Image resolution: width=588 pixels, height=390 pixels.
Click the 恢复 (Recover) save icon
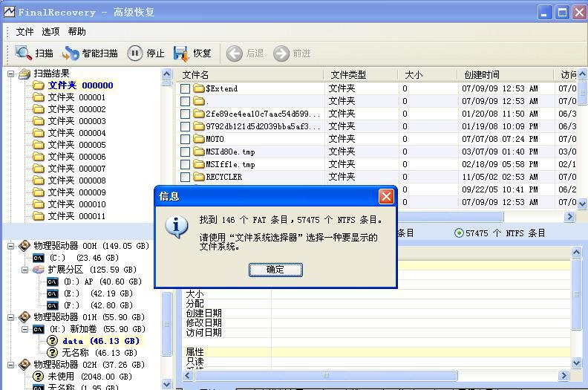coord(181,53)
